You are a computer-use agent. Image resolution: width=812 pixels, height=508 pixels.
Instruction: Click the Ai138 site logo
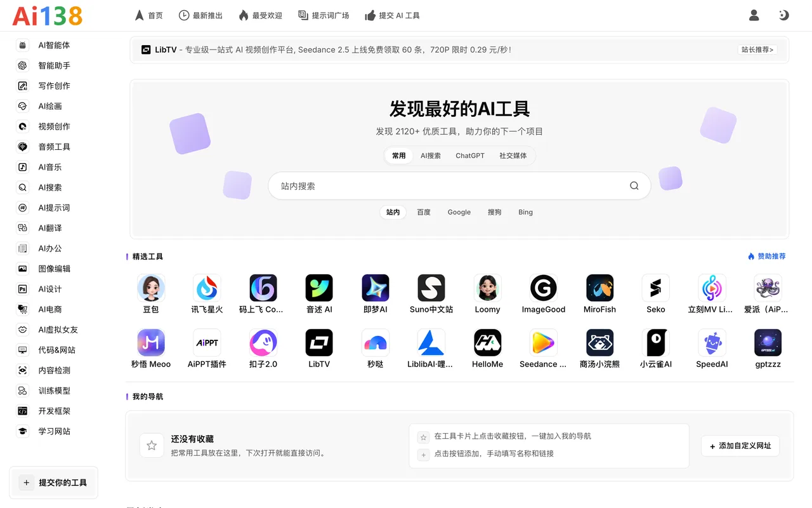pyautogui.click(x=48, y=16)
